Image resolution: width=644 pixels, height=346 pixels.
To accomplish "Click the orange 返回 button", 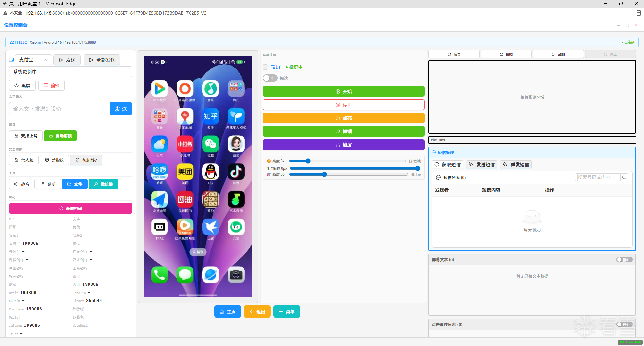I will (x=257, y=312).
